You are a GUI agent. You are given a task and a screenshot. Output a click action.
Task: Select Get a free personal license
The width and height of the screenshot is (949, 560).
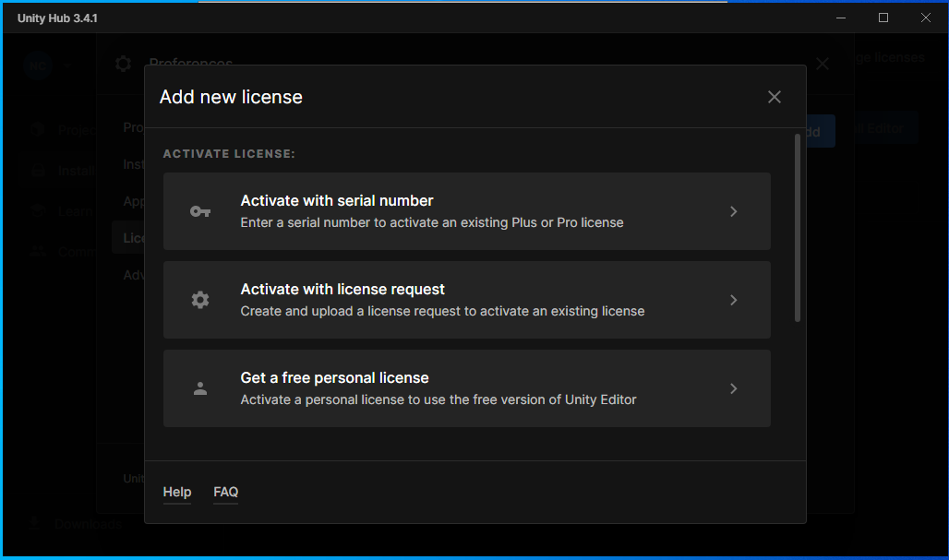[x=466, y=388]
